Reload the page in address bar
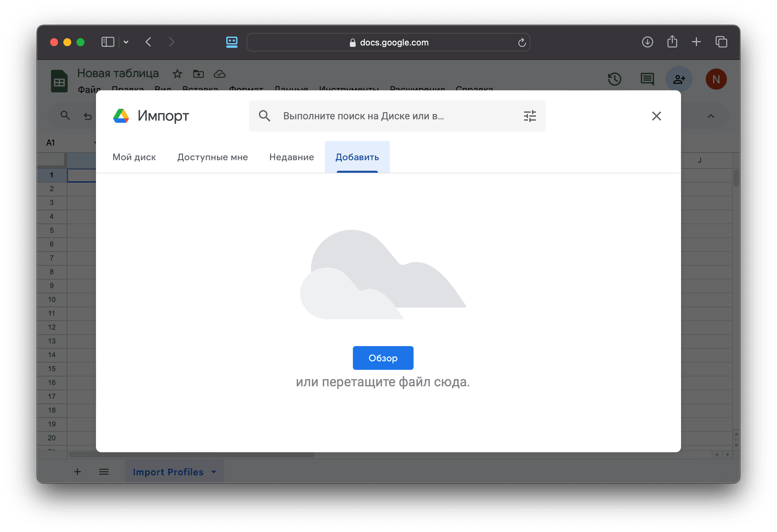The image size is (777, 532). pyautogui.click(x=521, y=43)
